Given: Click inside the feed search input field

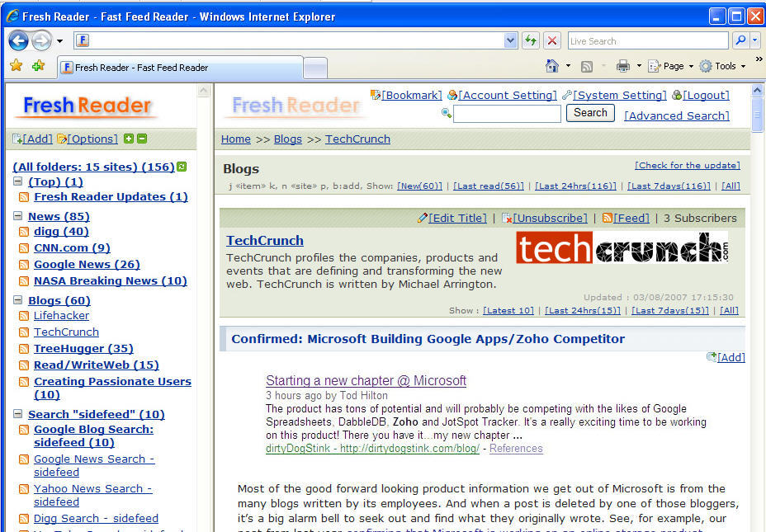Looking at the screenshot, I should (x=506, y=113).
